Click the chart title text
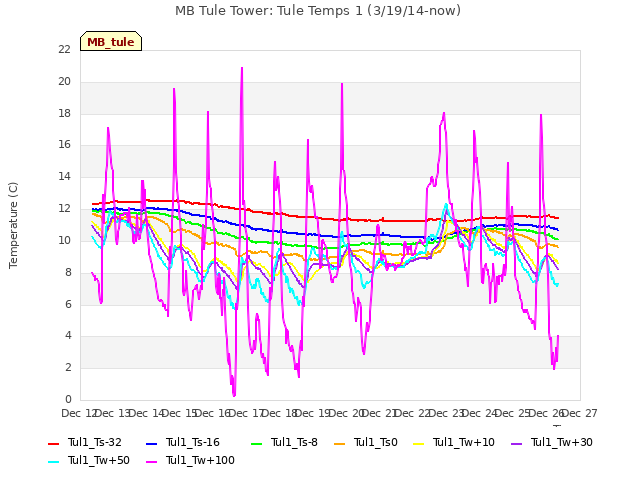 (318, 11)
